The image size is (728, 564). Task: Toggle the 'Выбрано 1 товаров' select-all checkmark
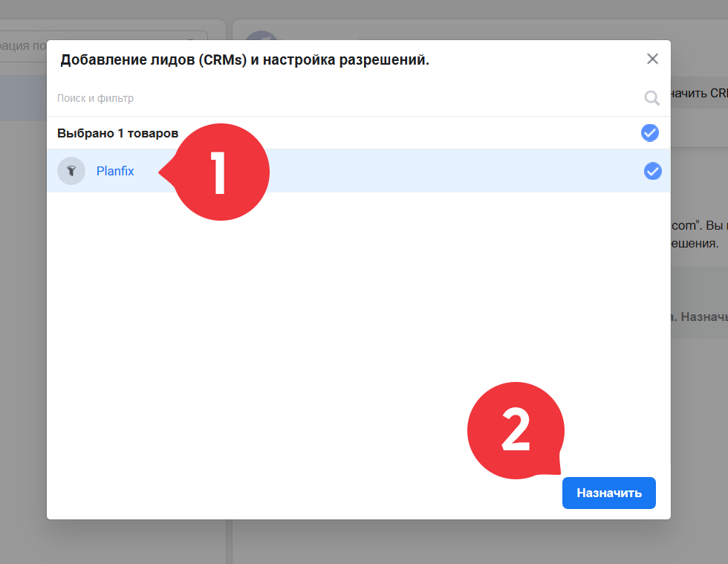tap(649, 133)
